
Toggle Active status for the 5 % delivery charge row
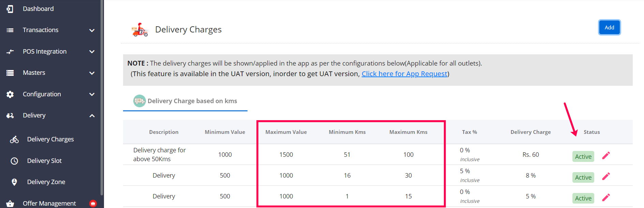583,198
